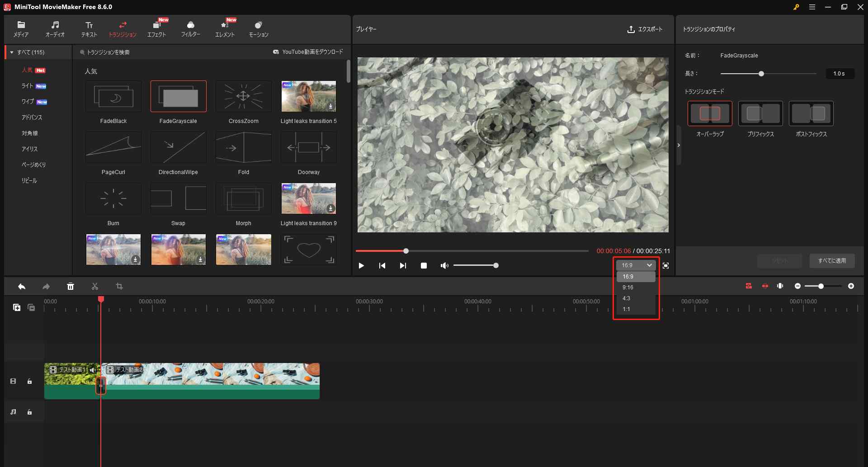Select the FadeBlack transition thumbnail
868x467 pixels.
tap(113, 96)
